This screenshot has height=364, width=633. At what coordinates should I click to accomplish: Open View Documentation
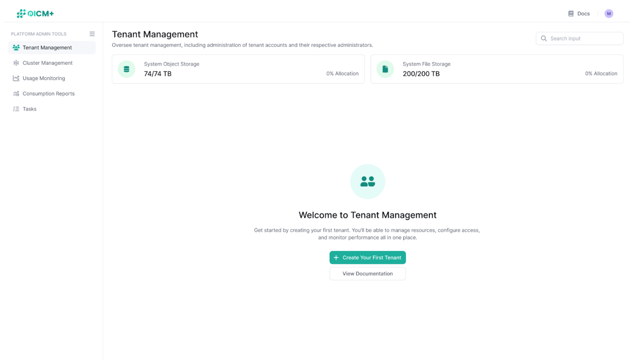click(x=367, y=274)
